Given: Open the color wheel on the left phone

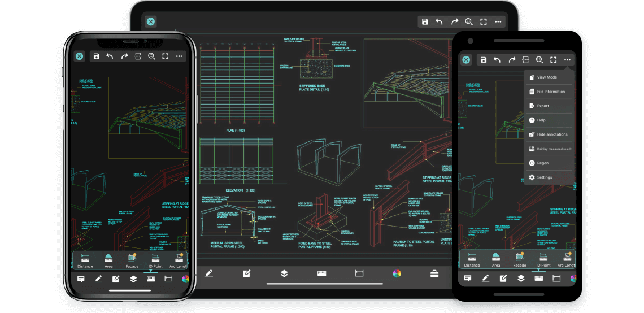Looking at the screenshot, I should (x=185, y=279).
